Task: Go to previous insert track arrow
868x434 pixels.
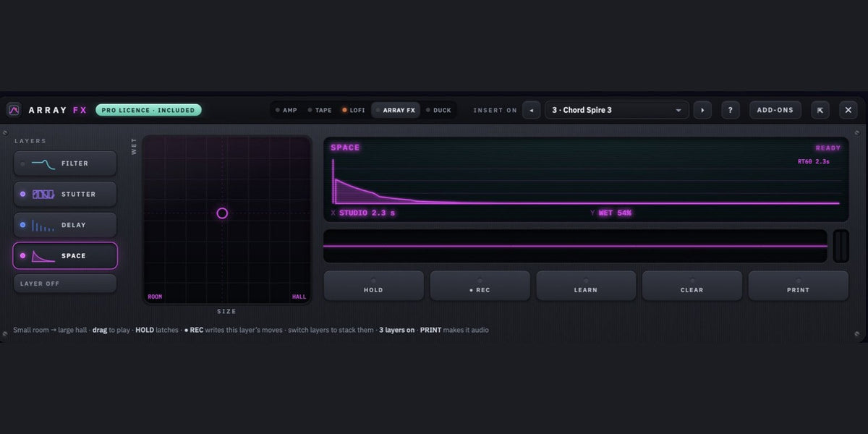Action: pyautogui.click(x=532, y=110)
